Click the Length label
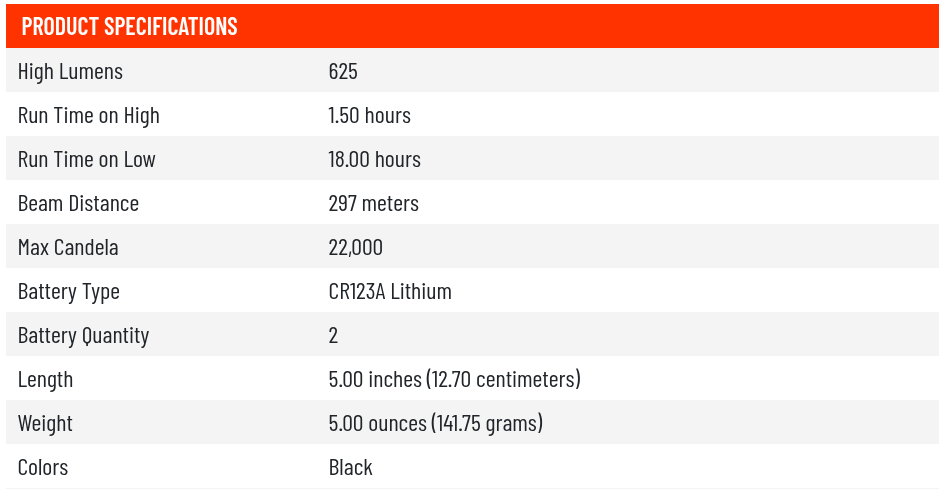945x495 pixels. (45, 380)
